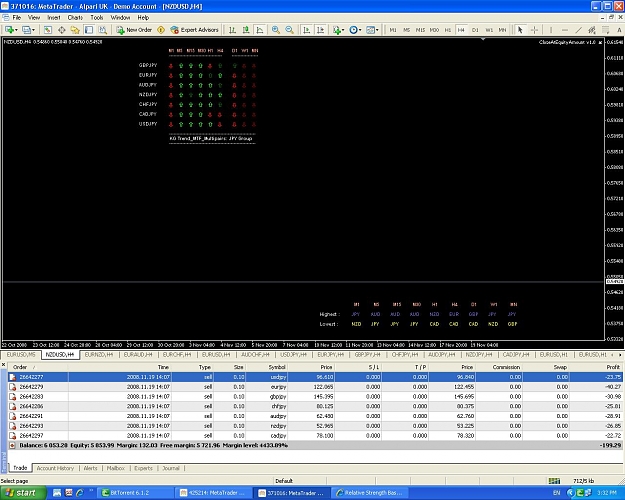This screenshot has height=500, width=625.
Task: Toggle the Market Watch window icon
Action: (x=47, y=30)
